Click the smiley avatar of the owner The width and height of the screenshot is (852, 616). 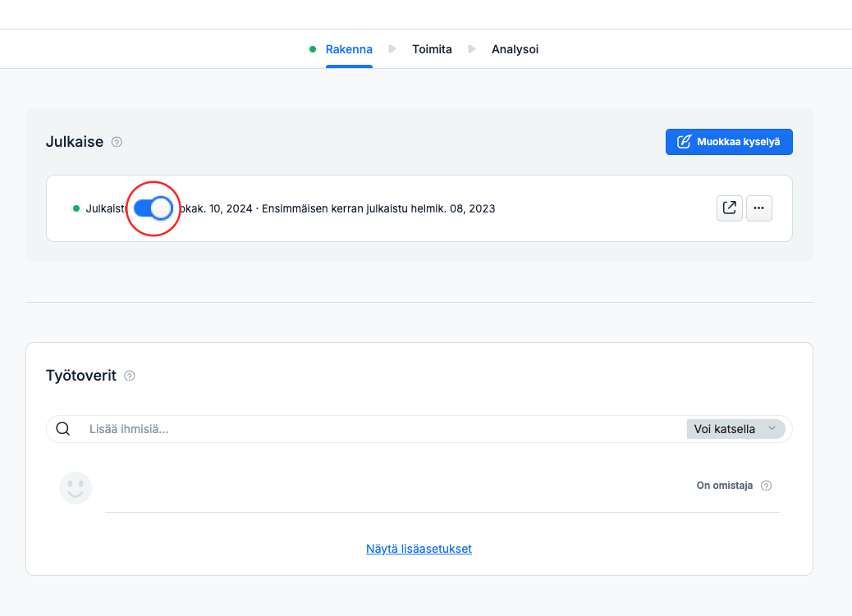76,488
